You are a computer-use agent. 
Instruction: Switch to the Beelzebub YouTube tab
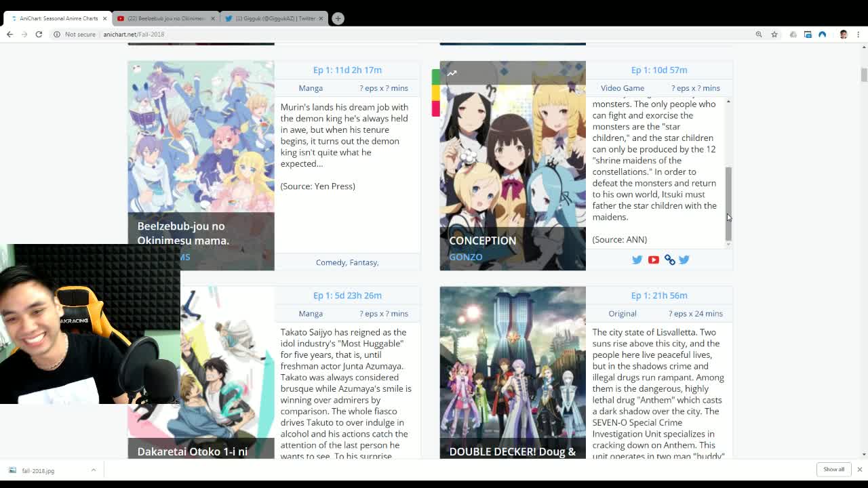coord(165,18)
